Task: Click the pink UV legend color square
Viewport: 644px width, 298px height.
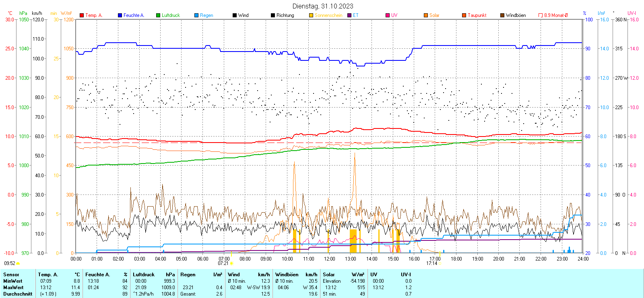Action: [x=388, y=15]
